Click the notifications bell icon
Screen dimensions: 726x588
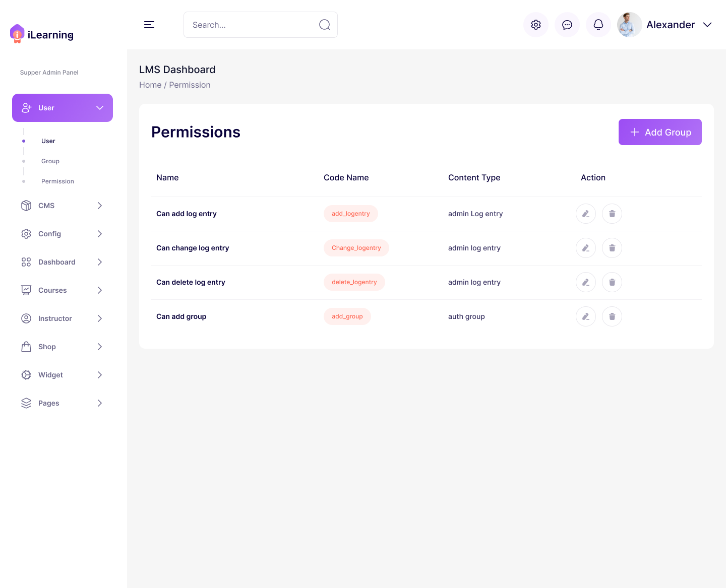pos(598,25)
